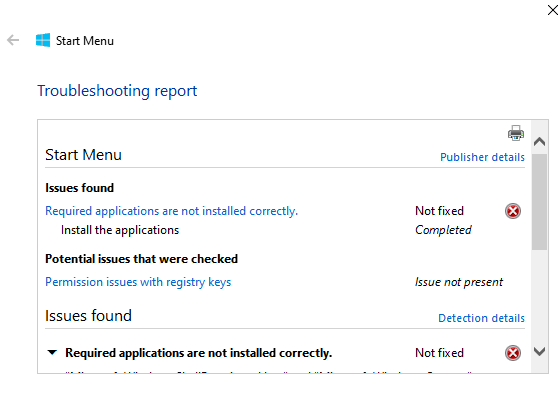Click Not fixed status in bottom expanded issue
Viewport: 559px width, 393px height.
click(439, 353)
